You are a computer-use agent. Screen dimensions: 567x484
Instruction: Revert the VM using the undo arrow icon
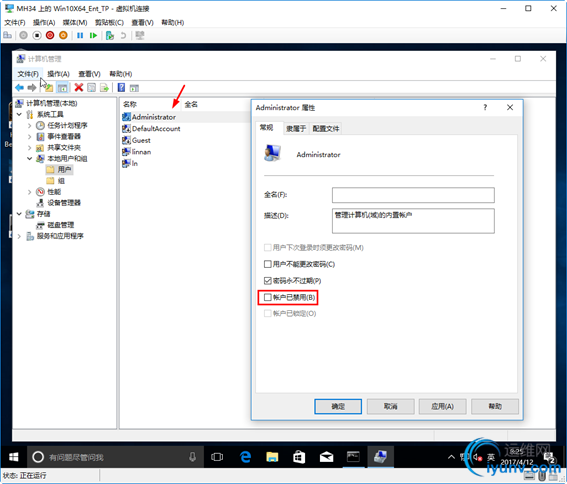tap(123, 35)
